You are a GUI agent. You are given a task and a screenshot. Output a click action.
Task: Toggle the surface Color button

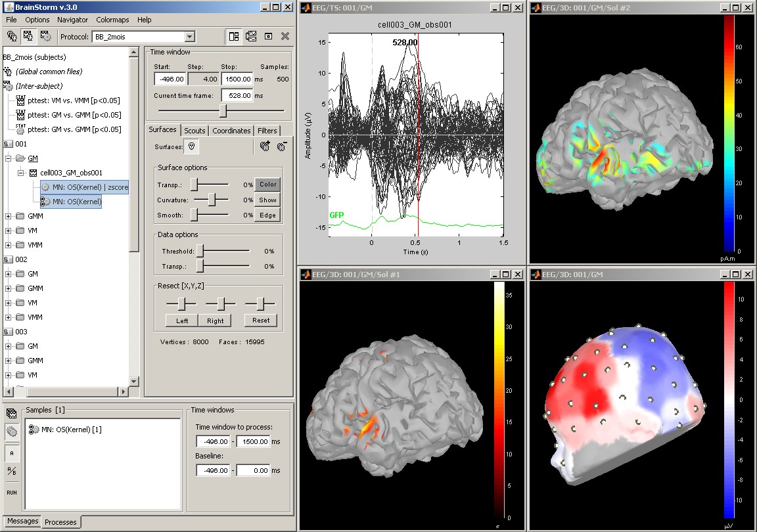coord(267,185)
